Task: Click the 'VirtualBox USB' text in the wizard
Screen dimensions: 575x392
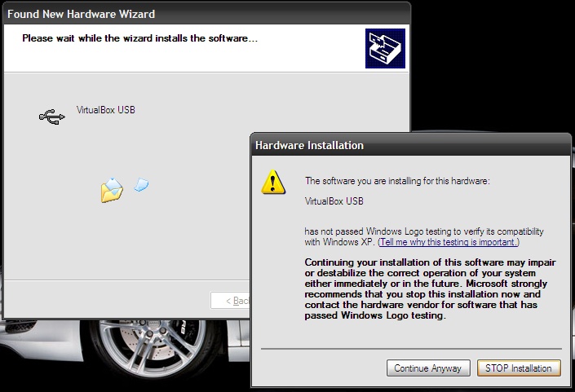Action: (105, 110)
